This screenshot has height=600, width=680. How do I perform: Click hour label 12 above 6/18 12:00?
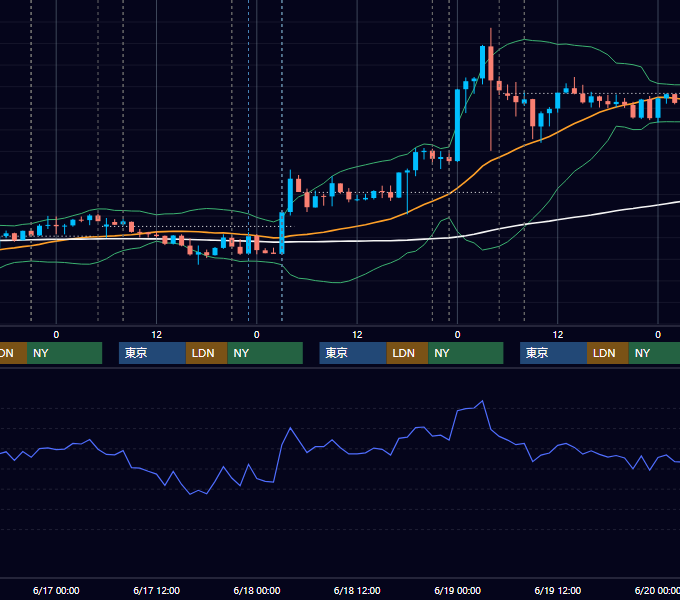pos(357,335)
